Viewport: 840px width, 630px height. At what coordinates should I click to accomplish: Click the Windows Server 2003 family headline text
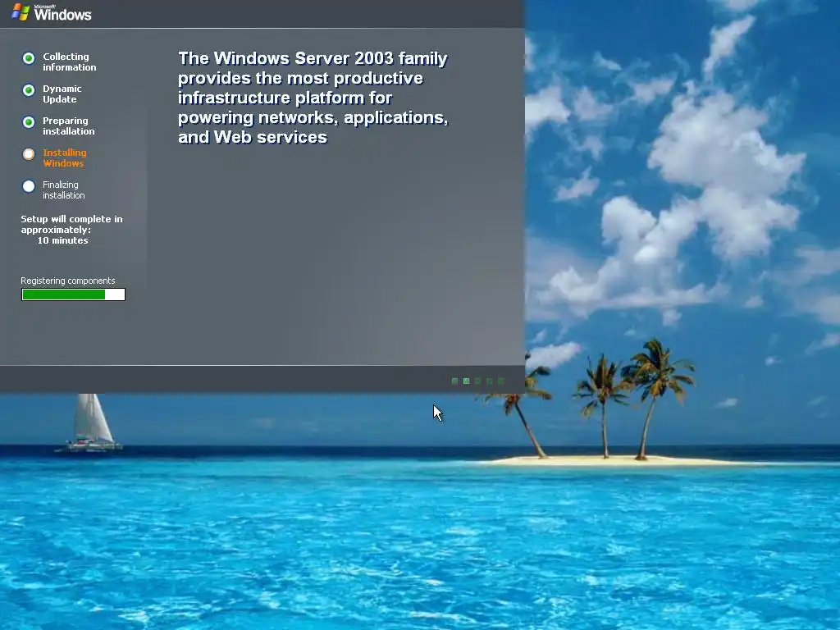pyautogui.click(x=313, y=98)
